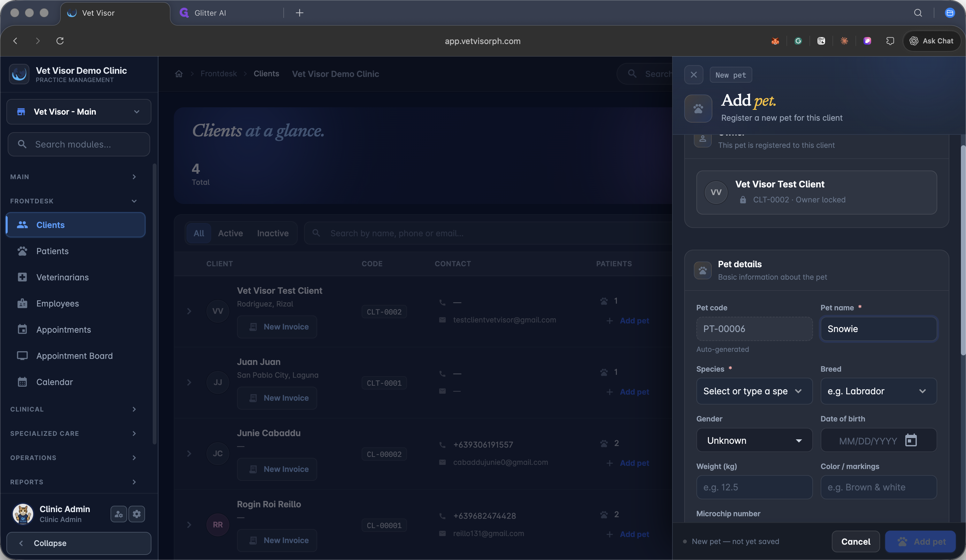Click the Search modules field
The width and height of the screenshot is (966, 560).
(x=79, y=144)
